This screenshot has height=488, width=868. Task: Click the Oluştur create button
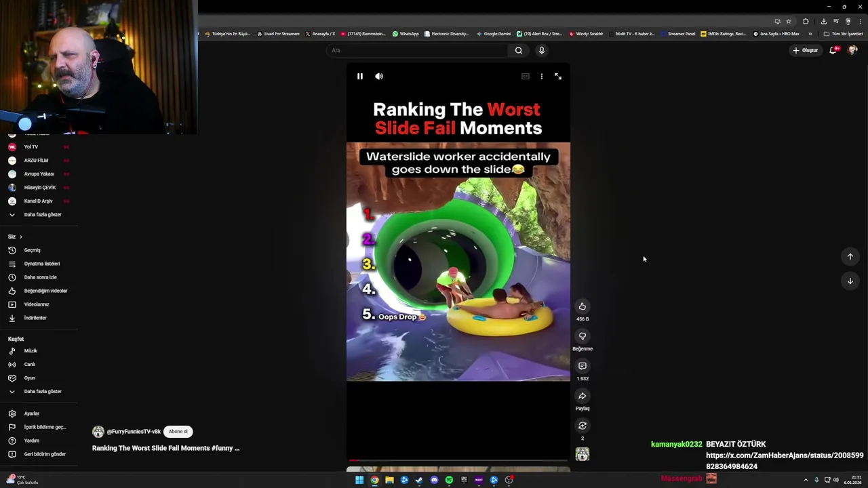click(806, 50)
